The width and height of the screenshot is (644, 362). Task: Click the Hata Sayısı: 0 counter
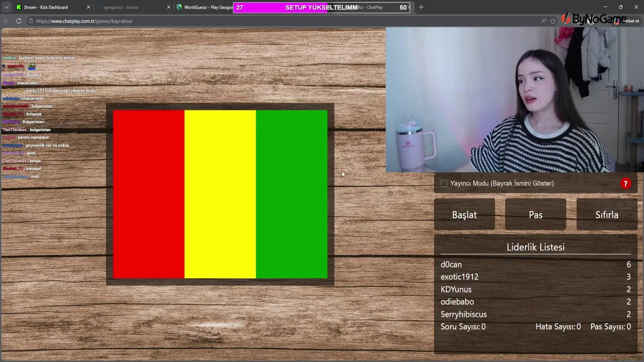(x=558, y=327)
